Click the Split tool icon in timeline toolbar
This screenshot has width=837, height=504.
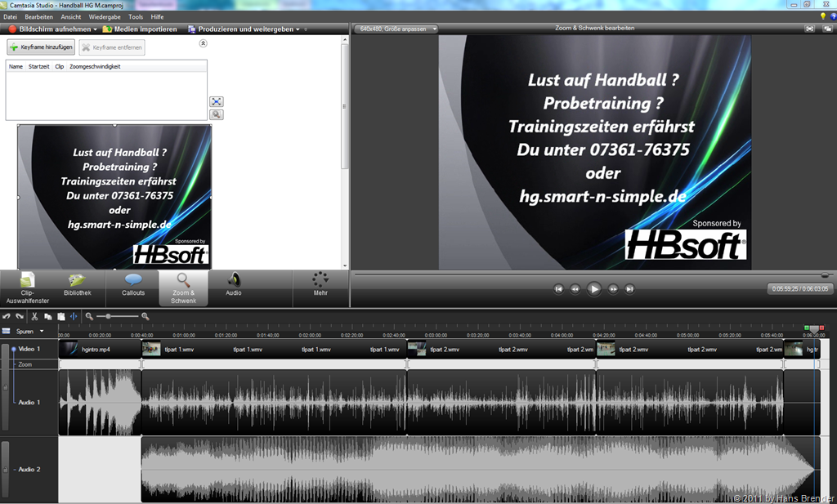[x=74, y=316]
